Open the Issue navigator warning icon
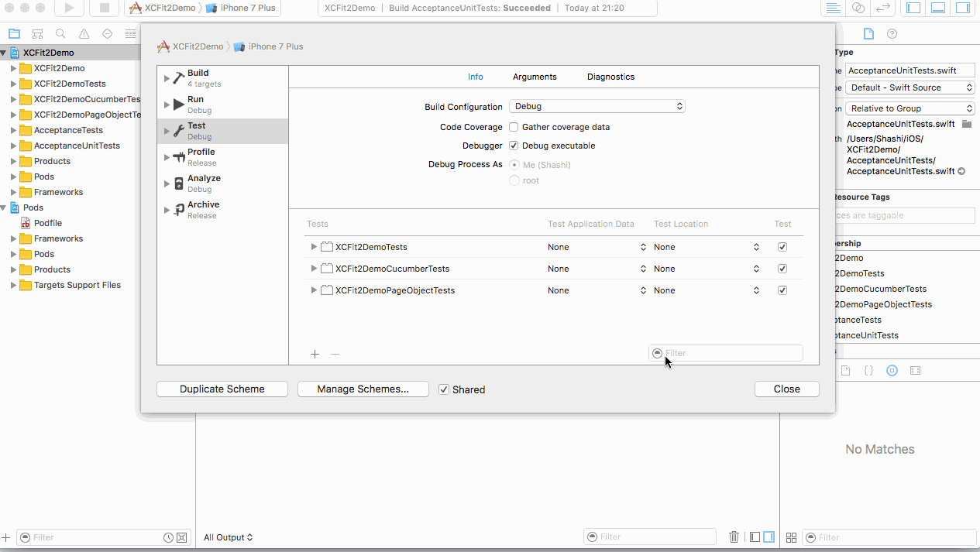The height and width of the screenshot is (552, 980). coord(84,34)
